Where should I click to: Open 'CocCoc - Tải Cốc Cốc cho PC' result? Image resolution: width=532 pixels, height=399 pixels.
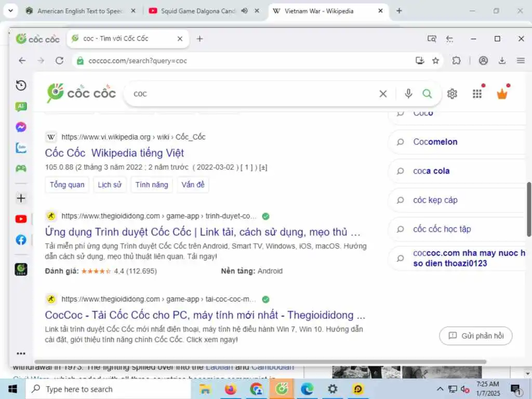(x=205, y=315)
